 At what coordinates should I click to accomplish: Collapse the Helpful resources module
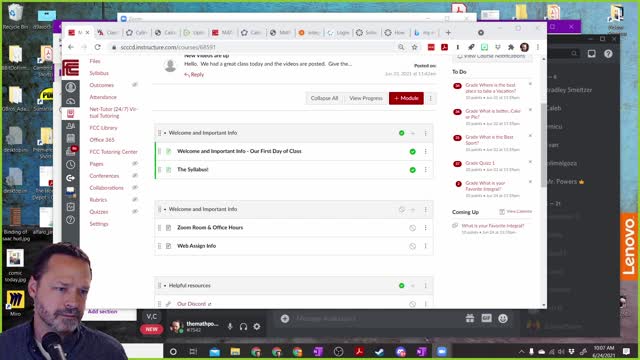pos(165,286)
